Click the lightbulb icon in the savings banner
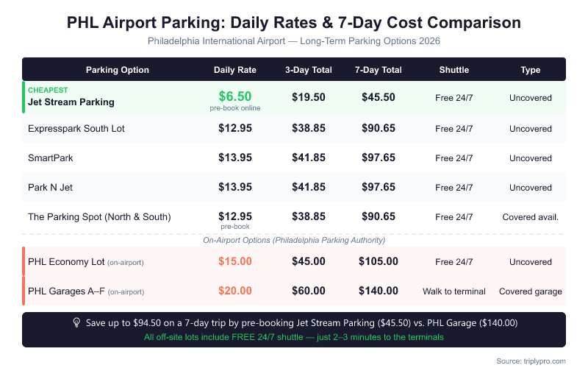Viewport: 588px width, 368px height. [x=76, y=322]
